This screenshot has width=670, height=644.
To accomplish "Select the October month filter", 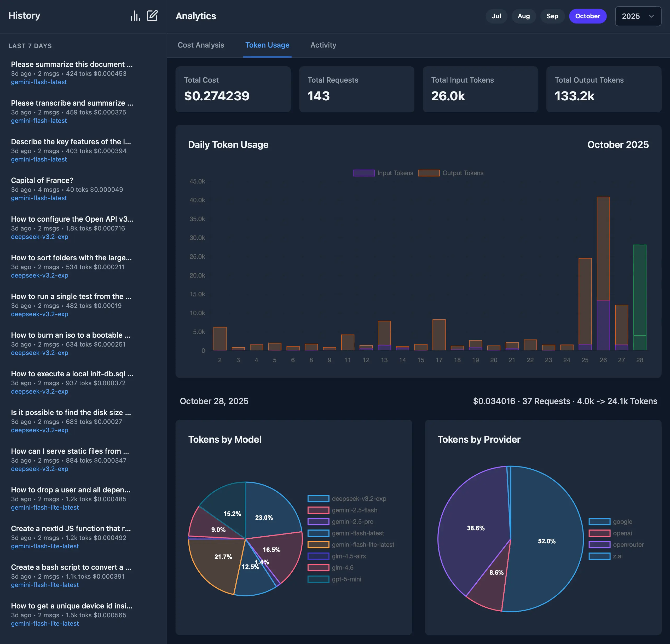I will pos(588,16).
